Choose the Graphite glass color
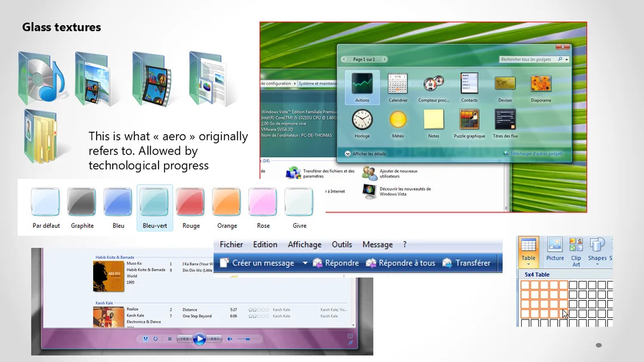 click(x=82, y=208)
